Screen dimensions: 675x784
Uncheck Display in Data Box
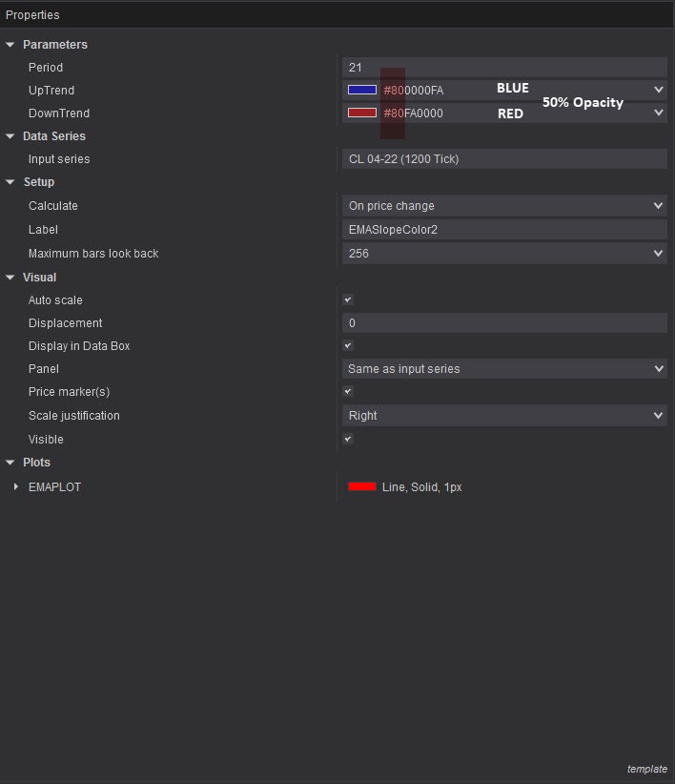[348, 346]
